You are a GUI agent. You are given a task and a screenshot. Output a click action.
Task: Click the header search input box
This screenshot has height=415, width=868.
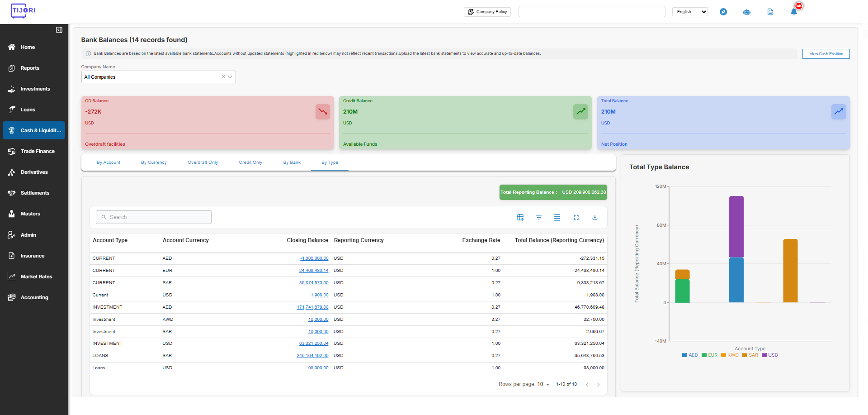pos(592,12)
